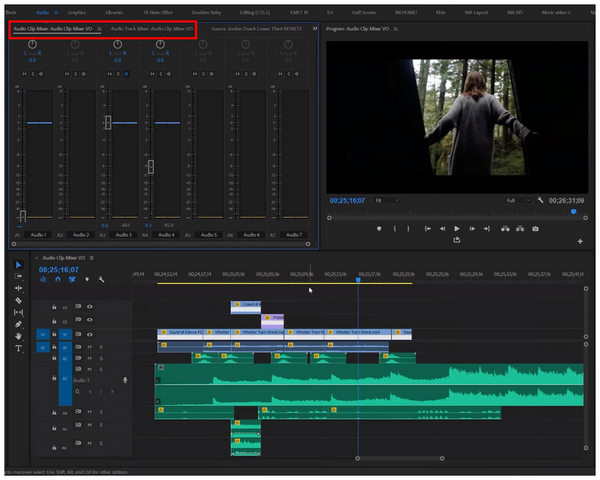Image resolution: width=600 pixels, height=480 pixels.
Task: Select the Razor tool in the tools panel
Action: tap(19, 299)
